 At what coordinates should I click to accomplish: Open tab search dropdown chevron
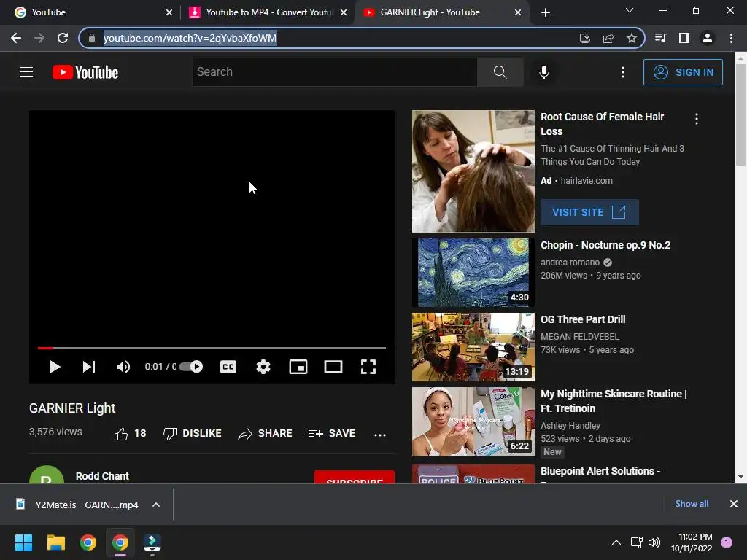(630, 10)
